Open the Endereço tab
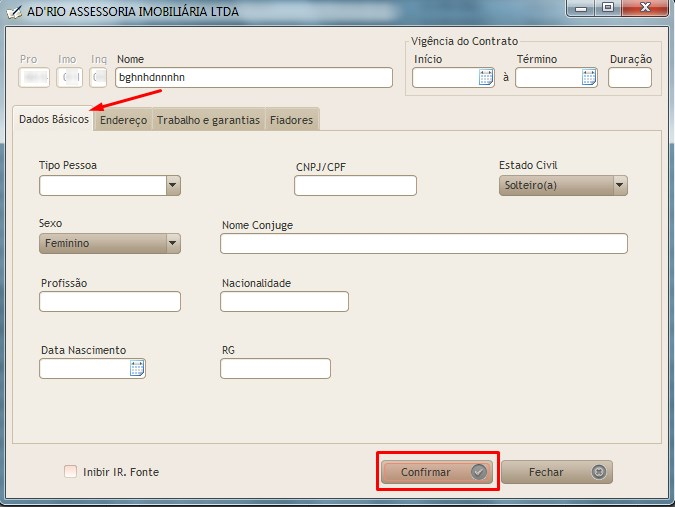 click(x=124, y=120)
